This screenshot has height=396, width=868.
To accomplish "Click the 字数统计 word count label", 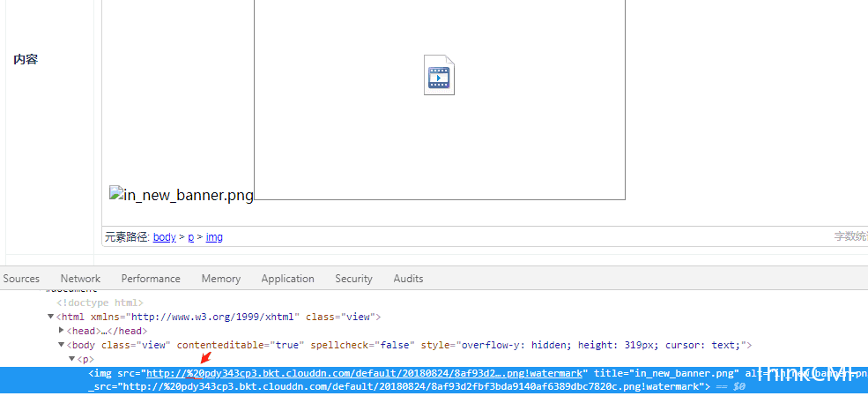I will [850, 237].
